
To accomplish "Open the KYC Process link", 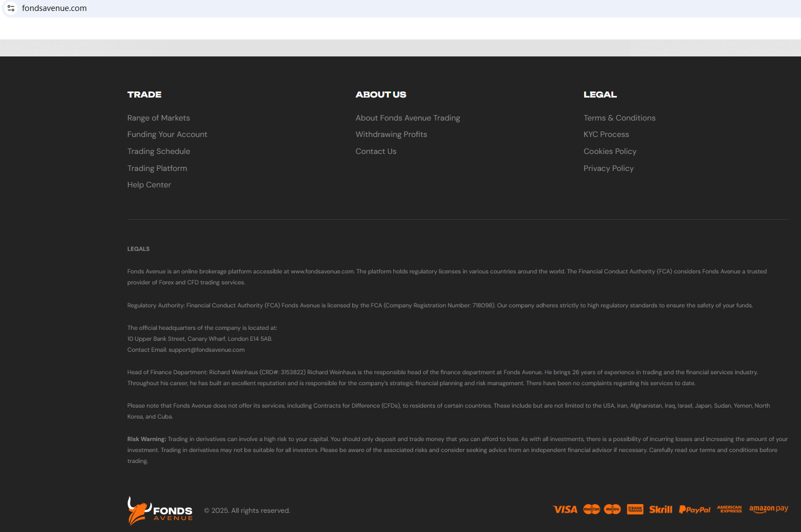I will point(607,134).
